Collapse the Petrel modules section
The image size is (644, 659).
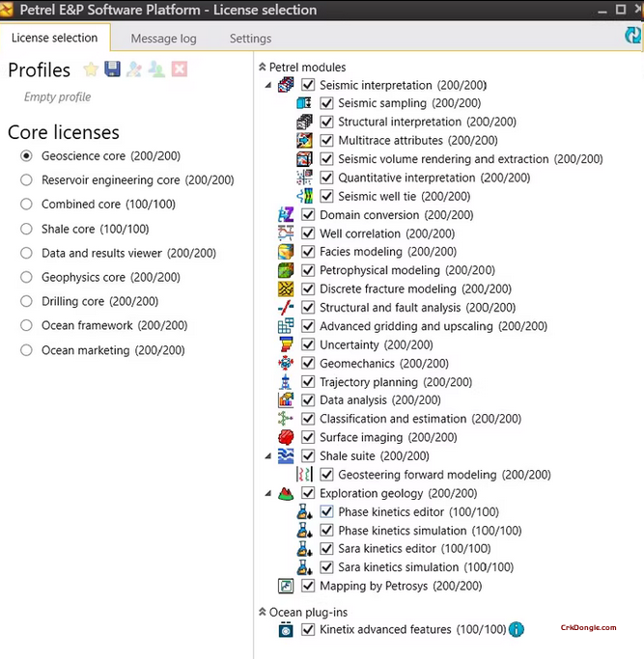pyautogui.click(x=262, y=68)
